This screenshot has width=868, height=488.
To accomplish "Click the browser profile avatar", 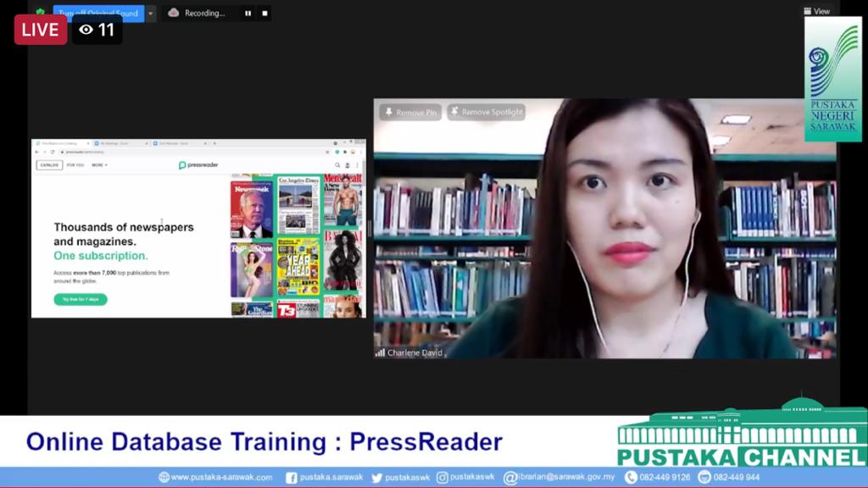I will point(353,152).
